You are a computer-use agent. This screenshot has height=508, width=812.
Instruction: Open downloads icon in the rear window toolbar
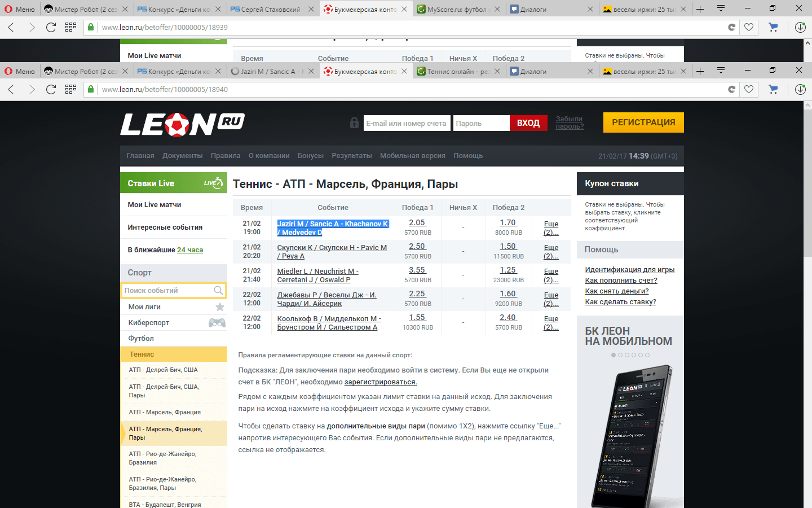tap(800, 27)
